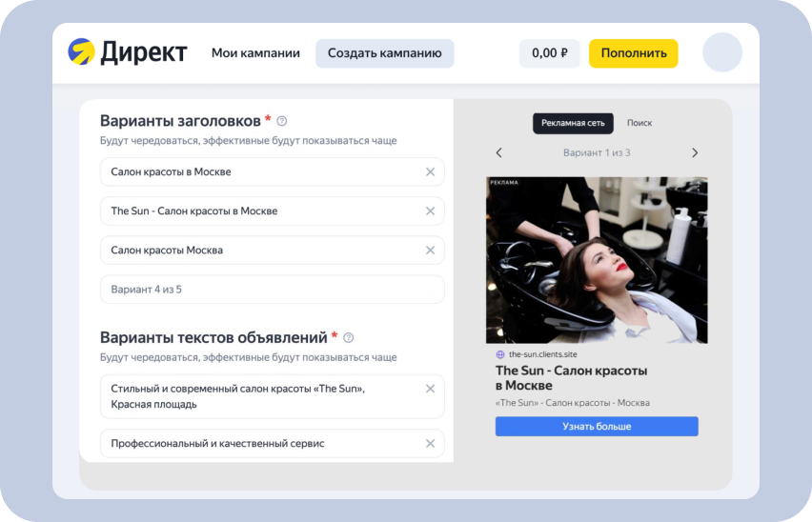
Task: Click the 'Вариант 1 из 3' counter text
Action: pyautogui.click(x=597, y=152)
